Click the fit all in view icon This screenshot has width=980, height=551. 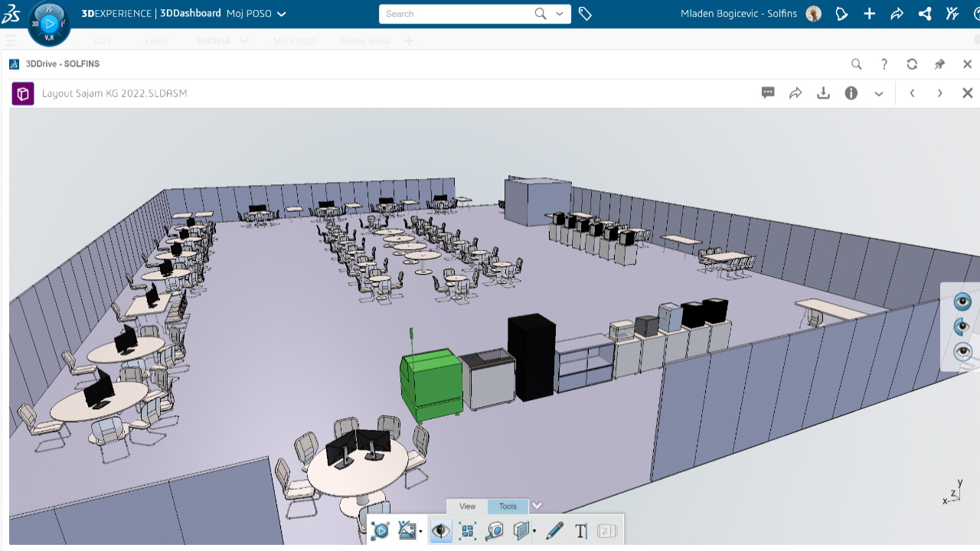pos(467,530)
